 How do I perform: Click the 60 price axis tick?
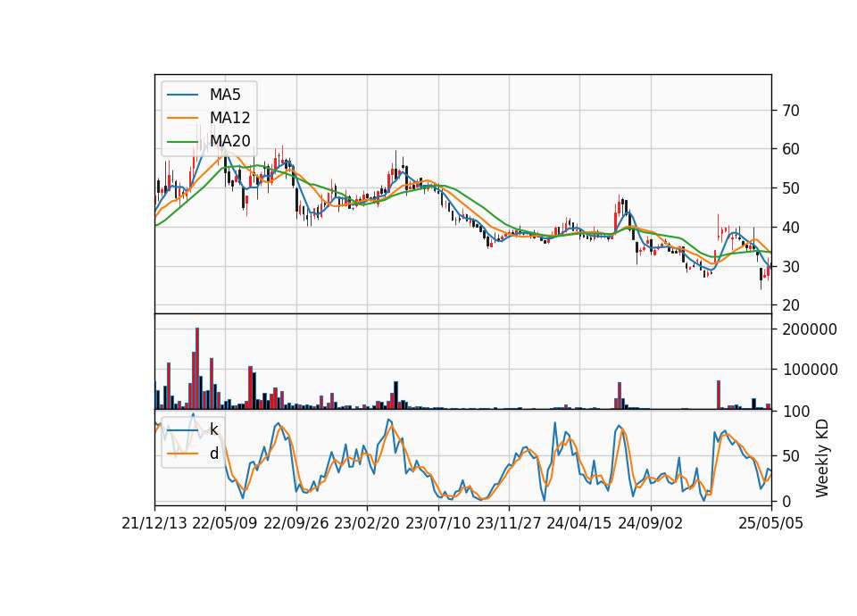click(x=791, y=149)
